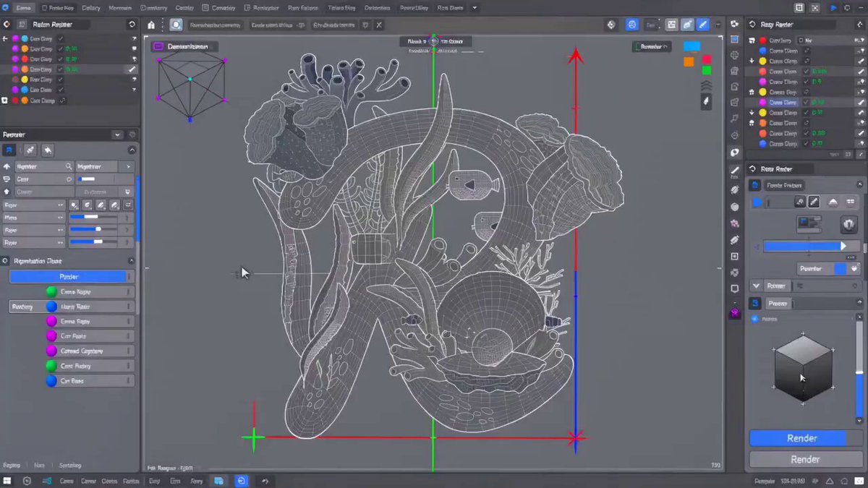Viewport: 868px width, 488px height.
Task: Click the text input beside the blue right-panel swatch
Action: pyautogui.click(x=780, y=202)
